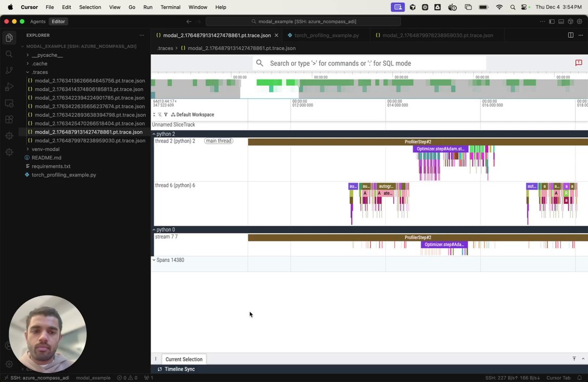The height and width of the screenshot is (382, 588).
Task: Click the navigate back arrow in title bar
Action: (189, 21)
